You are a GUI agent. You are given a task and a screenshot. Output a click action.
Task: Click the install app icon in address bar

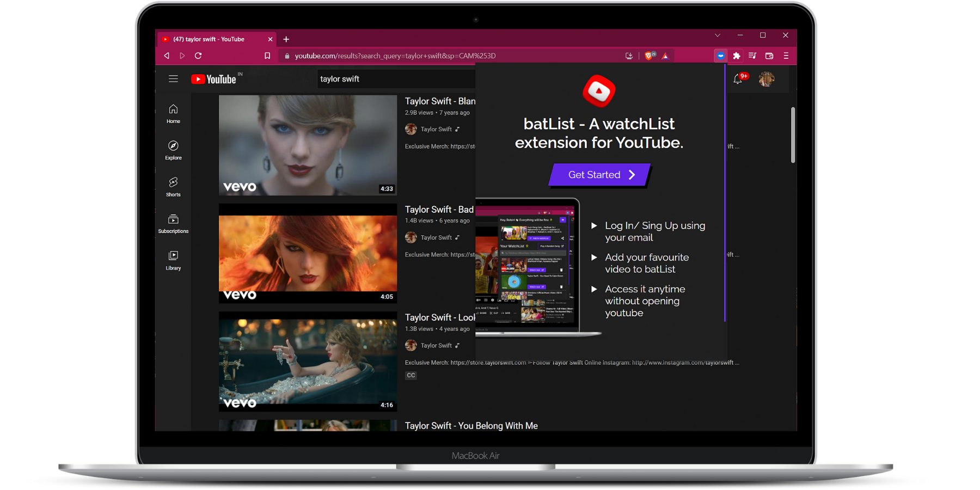click(629, 56)
